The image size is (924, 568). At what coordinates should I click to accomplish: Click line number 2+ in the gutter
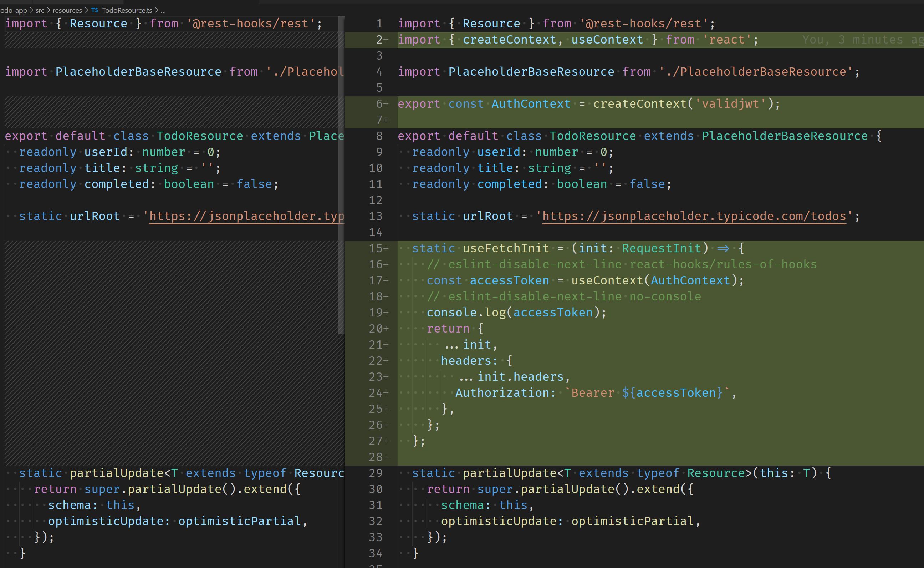click(x=382, y=40)
